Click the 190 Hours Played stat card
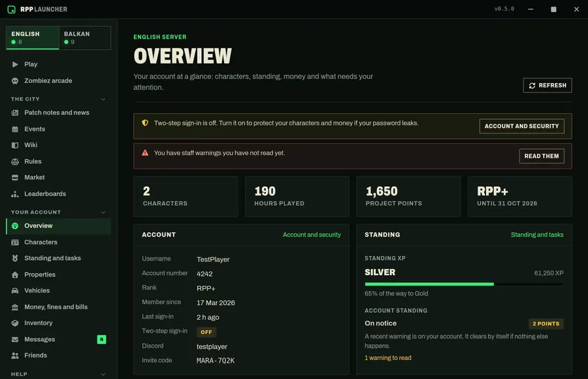588x379 pixels. [x=297, y=197]
